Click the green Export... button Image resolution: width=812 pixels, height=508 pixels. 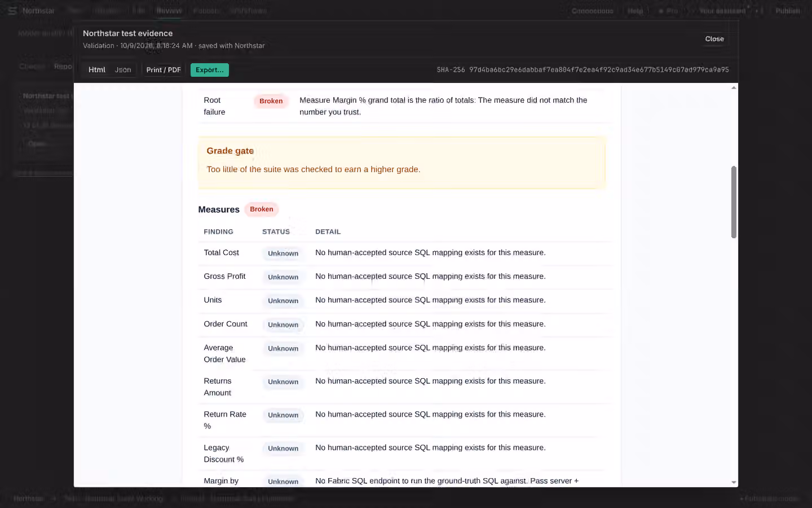[210, 70]
